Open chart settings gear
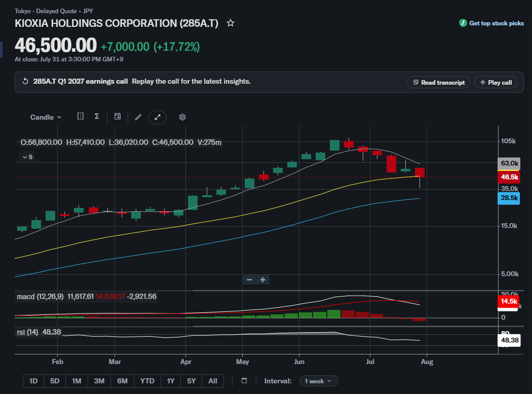532x394 pixels. (182, 117)
